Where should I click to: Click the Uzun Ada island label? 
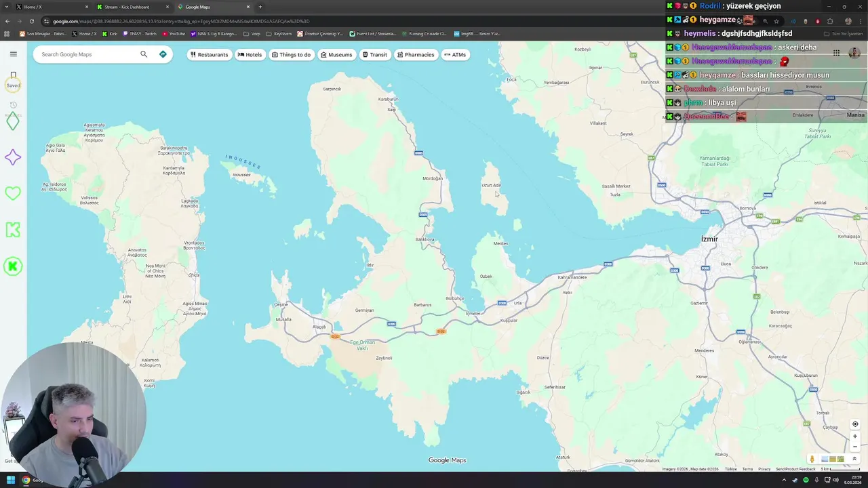491,185
